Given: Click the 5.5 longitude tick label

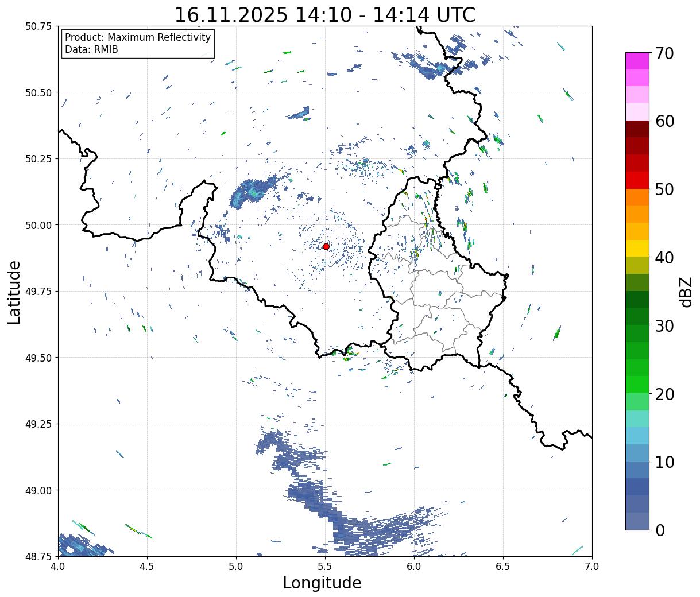Looking at the screenshot, I should click(x=325, y=567).
